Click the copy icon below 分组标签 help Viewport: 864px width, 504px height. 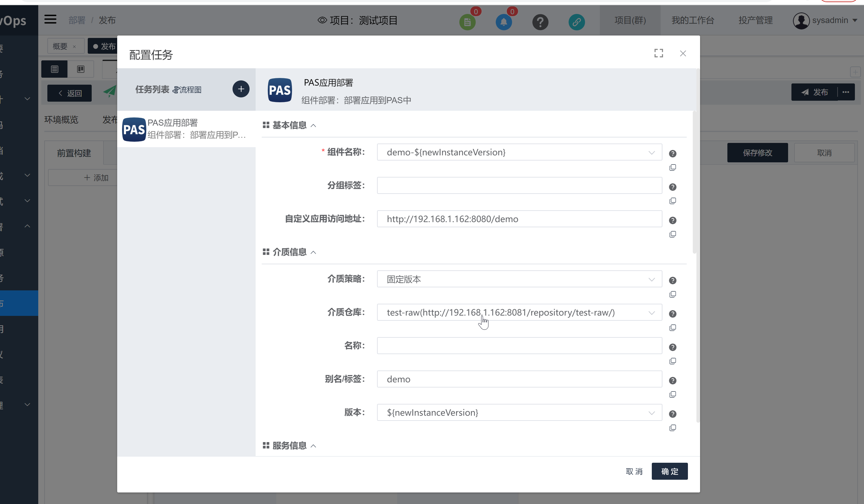(672, 201)
